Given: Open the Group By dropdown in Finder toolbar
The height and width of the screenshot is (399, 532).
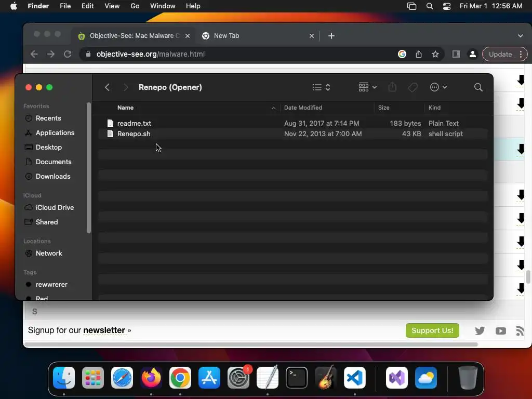Looking at the screenshot, I should (x=367, y=87).
